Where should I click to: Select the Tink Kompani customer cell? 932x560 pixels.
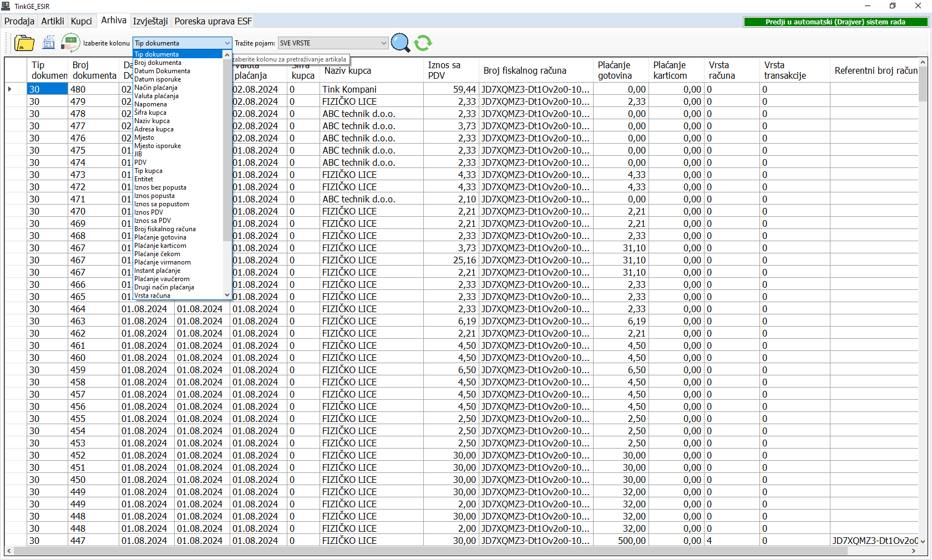point(349,89)
